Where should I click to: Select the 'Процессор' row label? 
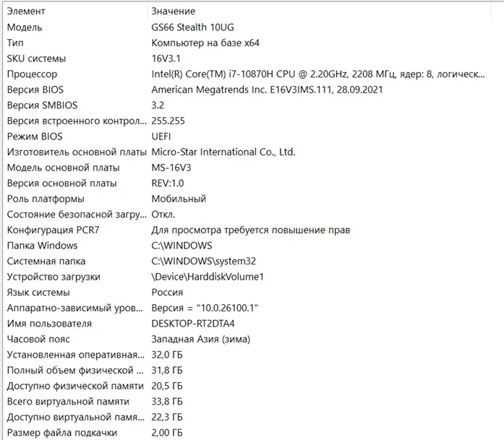point(32,74)
